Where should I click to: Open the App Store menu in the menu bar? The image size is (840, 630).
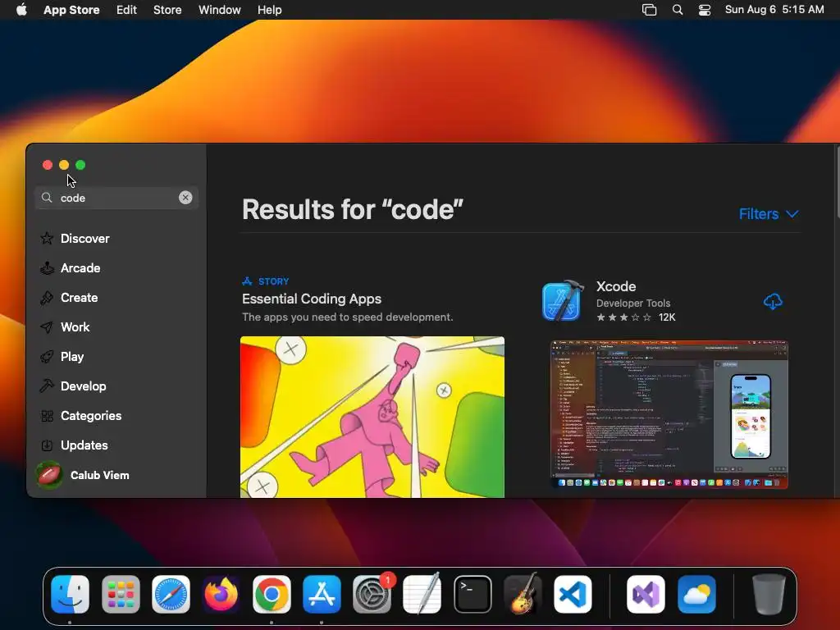71,10
